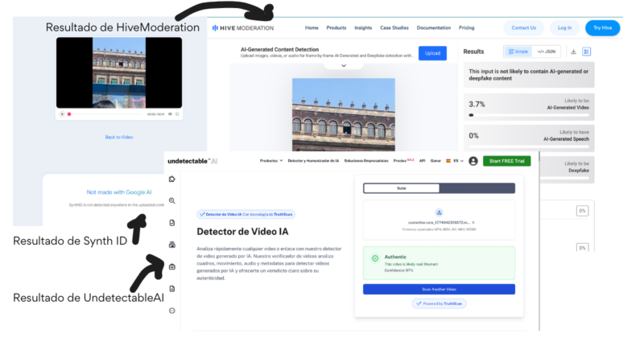Open Documentation in Hive navigation
This screenshot has height=338, width=644.
pos(434,28)
